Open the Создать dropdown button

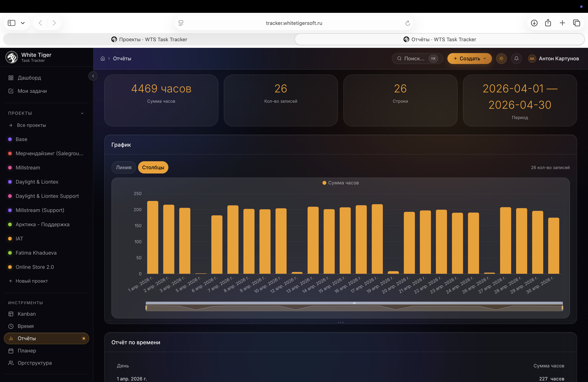pos(469,59)
